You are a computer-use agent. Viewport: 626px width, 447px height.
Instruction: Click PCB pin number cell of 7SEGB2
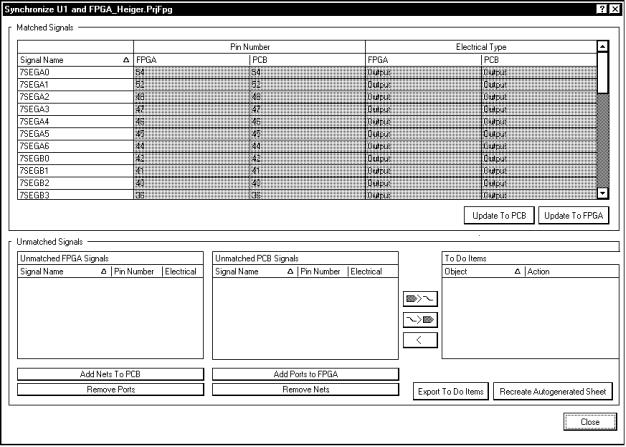tap(307, 183)
